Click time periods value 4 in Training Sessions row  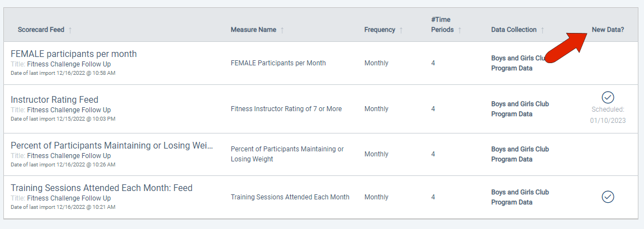[433, 197]
